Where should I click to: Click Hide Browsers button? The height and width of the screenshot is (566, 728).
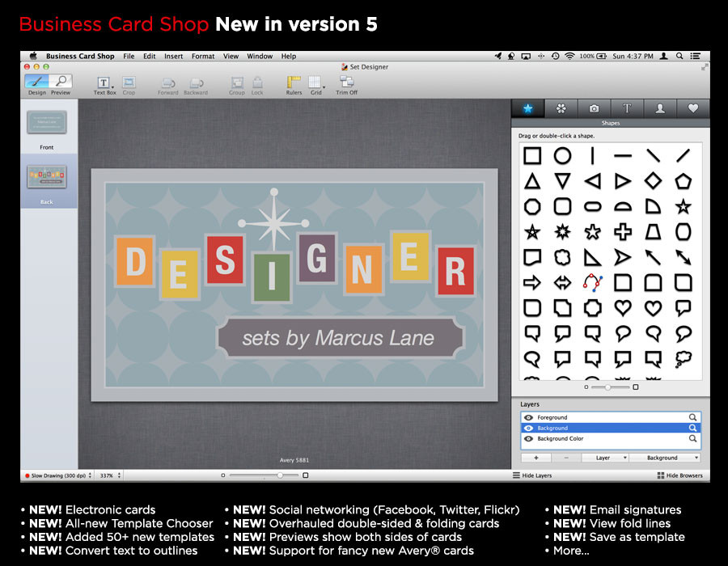(x=679, y=475)
